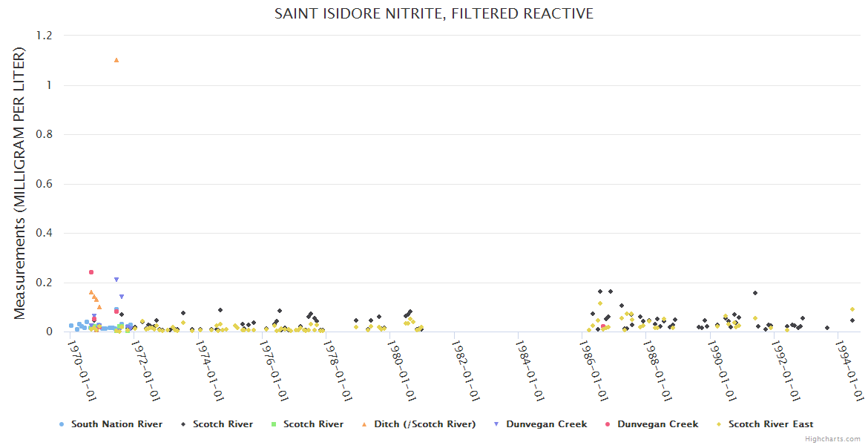Click the 1.2 y-axis tick label

pyautogui.click(x=44, y=36)
